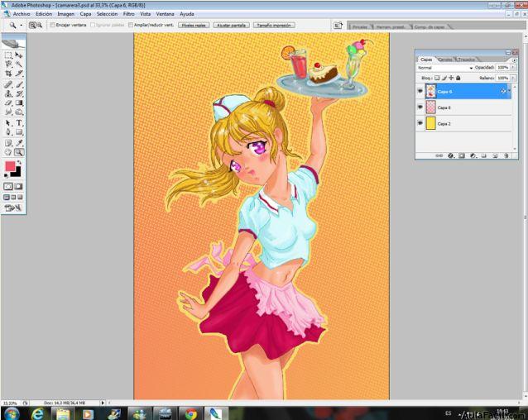Viewport: 528px width, 420px height.
Task: Select the Lasso tool
Action: (8, 64)
